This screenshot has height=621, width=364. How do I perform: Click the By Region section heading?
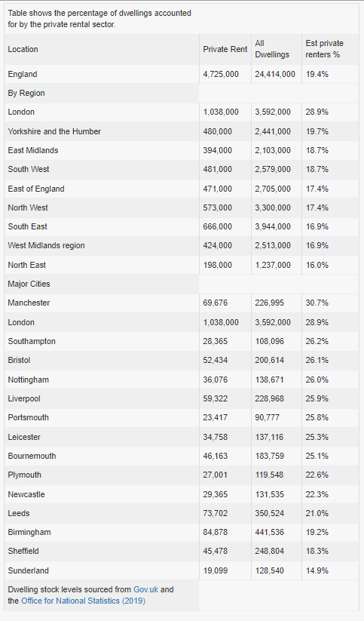[26, 93]
